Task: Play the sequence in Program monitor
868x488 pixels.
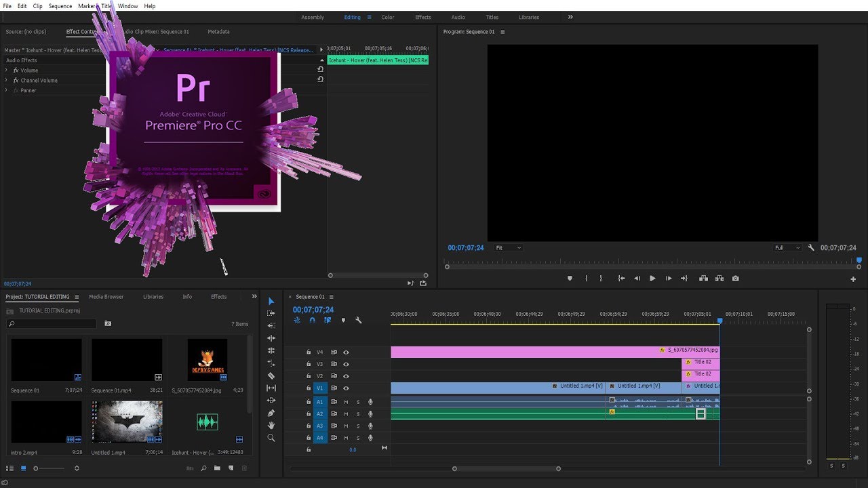Action: coord(652,278)
